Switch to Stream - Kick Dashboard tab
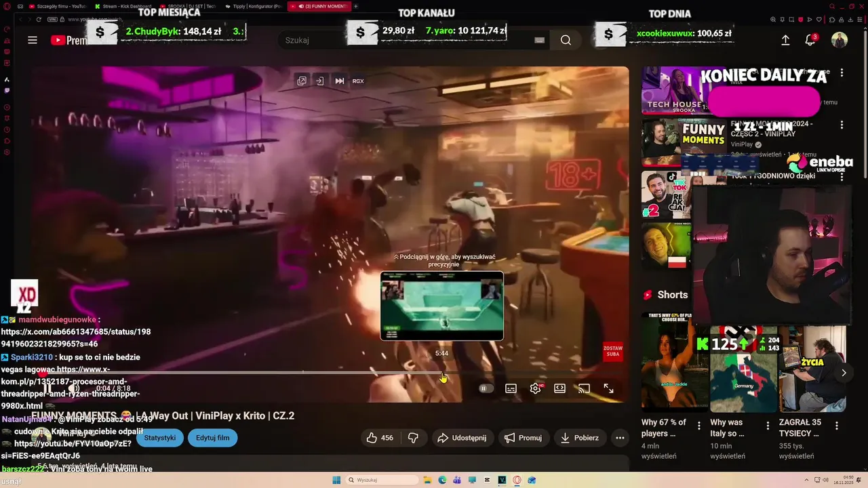Image resolution: width=868 pixels, height=488 pixels. (122, 6)
